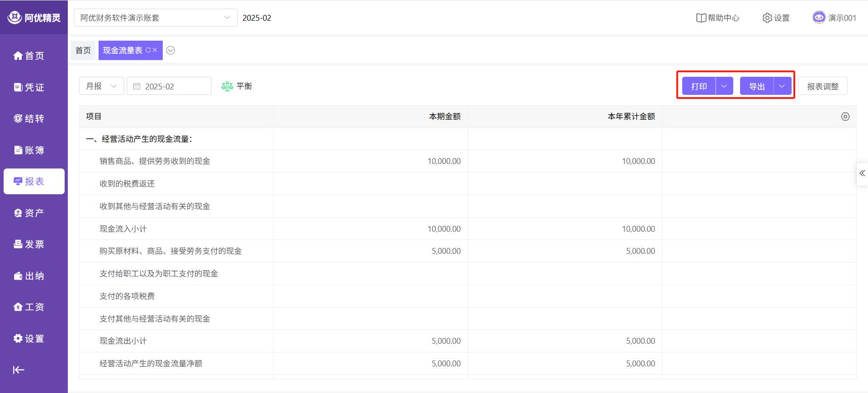Open the 月报 report period dropdown
The image size is (868, 393).
point(102,86)
